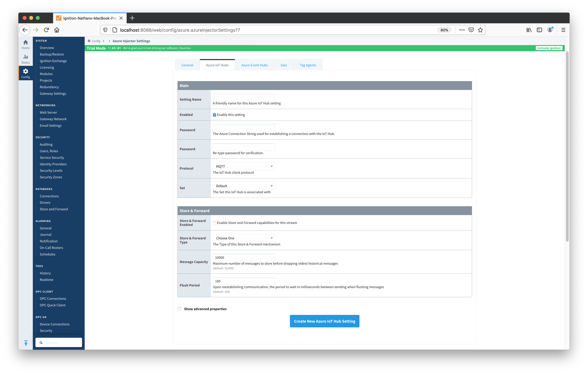Reload the page with the refresh icon
Screen dimensions: 588x374
point(46,30)
